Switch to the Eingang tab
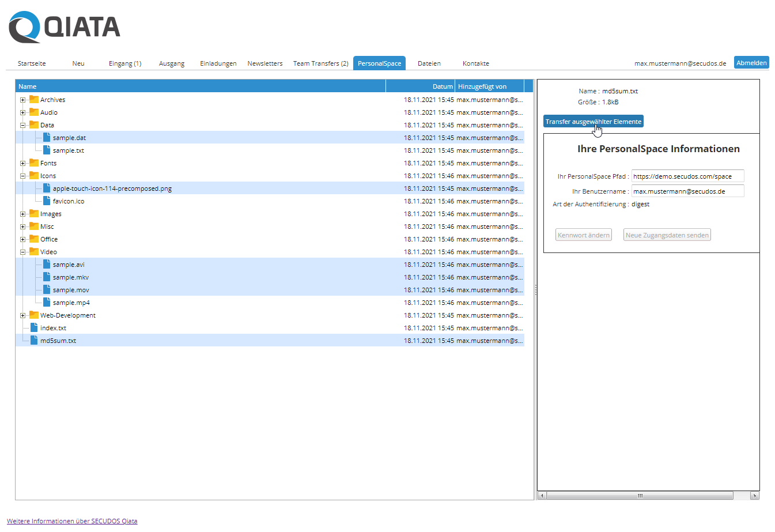The width and height of the screenshot is (775, 532). [124, 63]
